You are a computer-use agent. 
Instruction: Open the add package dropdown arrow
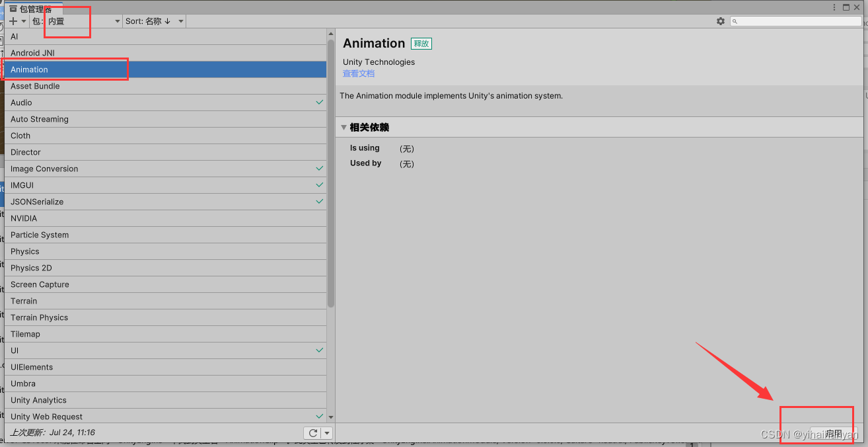tap(24, 21)
